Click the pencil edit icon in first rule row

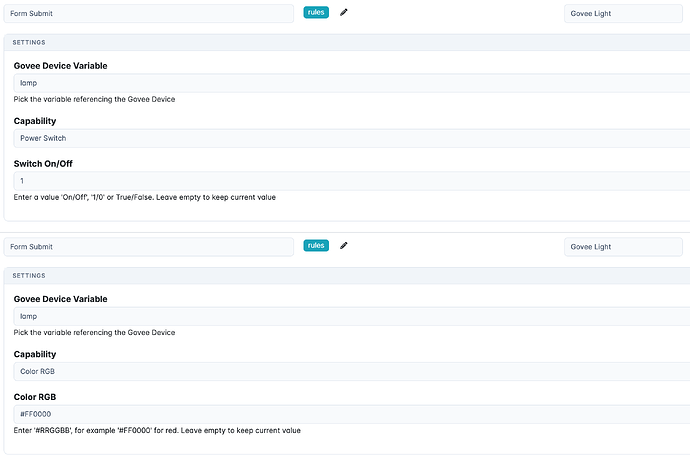point(344,12)
